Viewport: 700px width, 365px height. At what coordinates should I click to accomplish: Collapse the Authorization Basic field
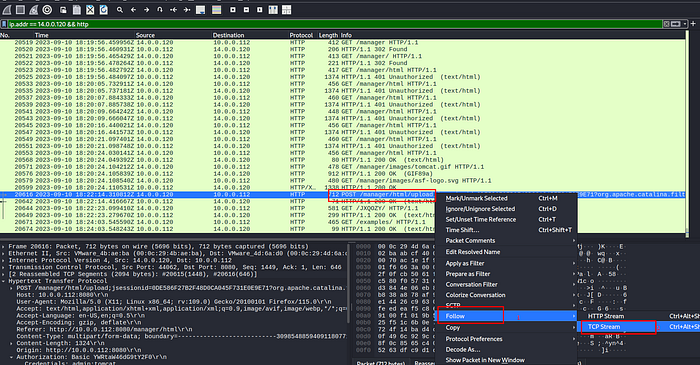click(12, 357)
